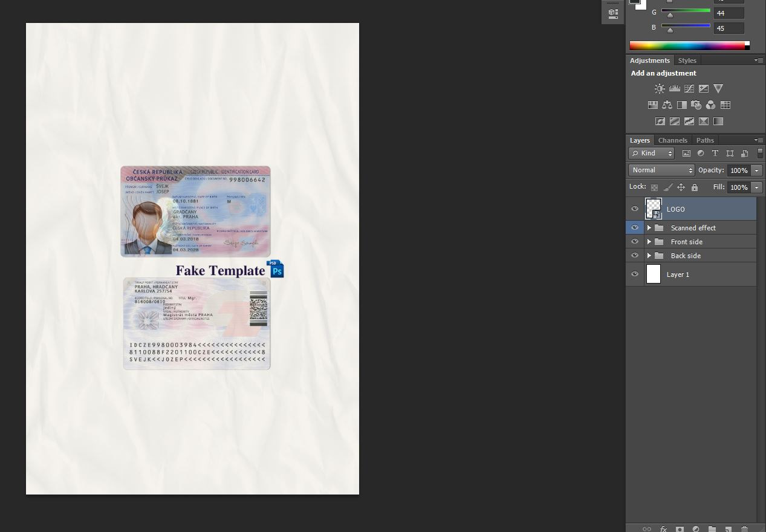
Task: Add a Photo Filter adjustment
Action: tap(696, 105)
